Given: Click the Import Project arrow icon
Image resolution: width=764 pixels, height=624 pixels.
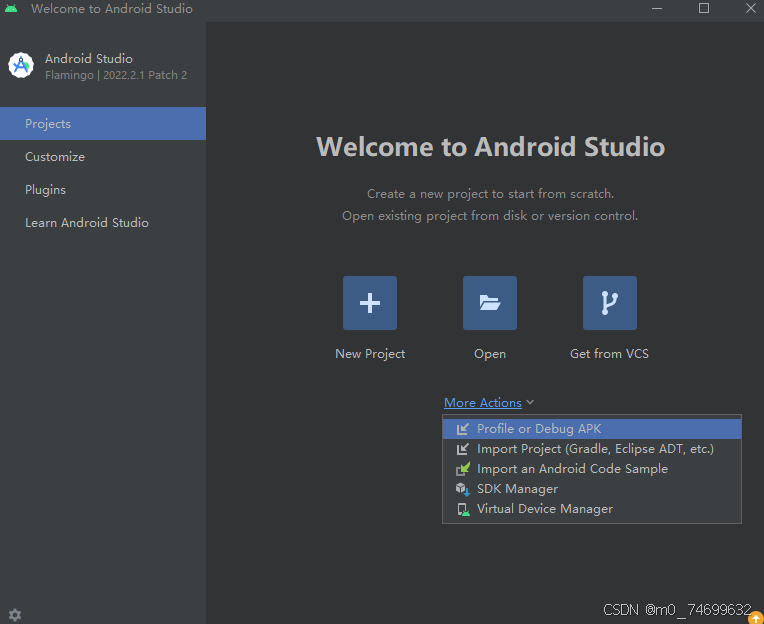Looking at the screenshot, I should point(462,449).
